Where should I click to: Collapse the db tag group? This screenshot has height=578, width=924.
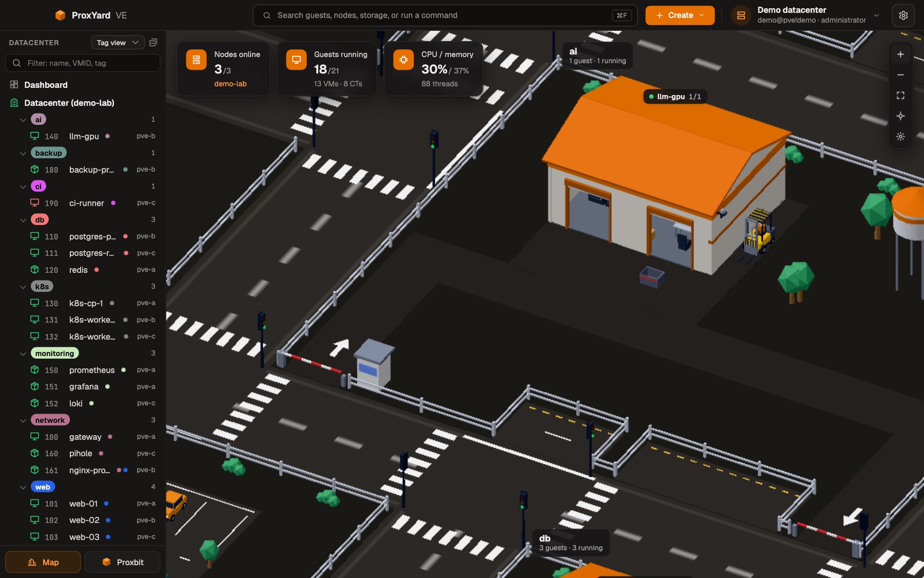23,220
